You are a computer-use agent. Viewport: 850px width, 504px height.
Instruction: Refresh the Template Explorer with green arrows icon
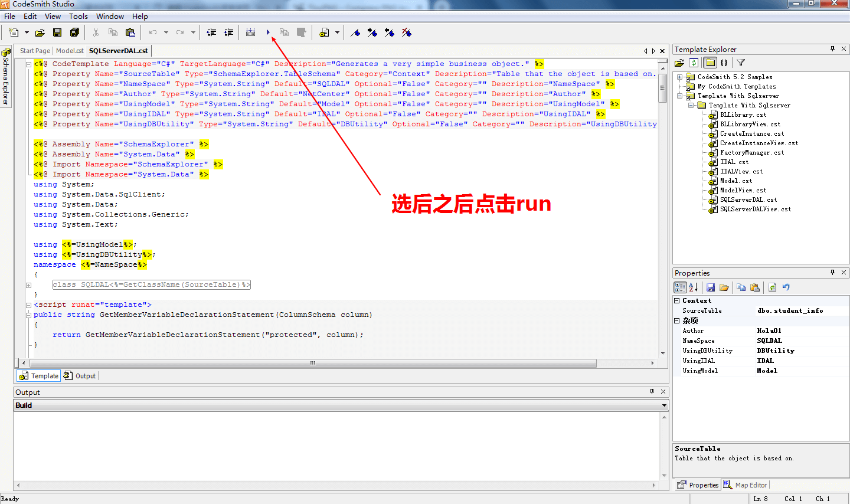pyautogui.click(x=694, y=63)
